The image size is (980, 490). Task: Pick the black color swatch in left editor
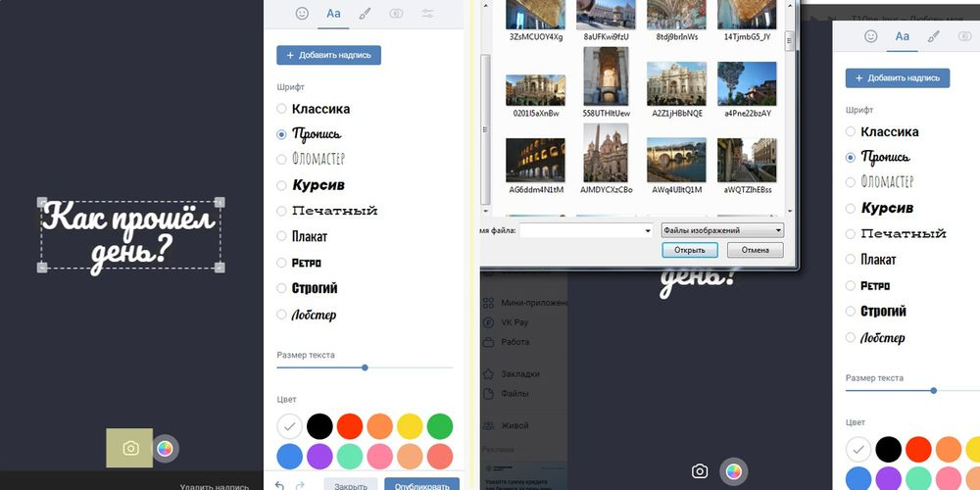pyautogui.click(x=319, y=426)
